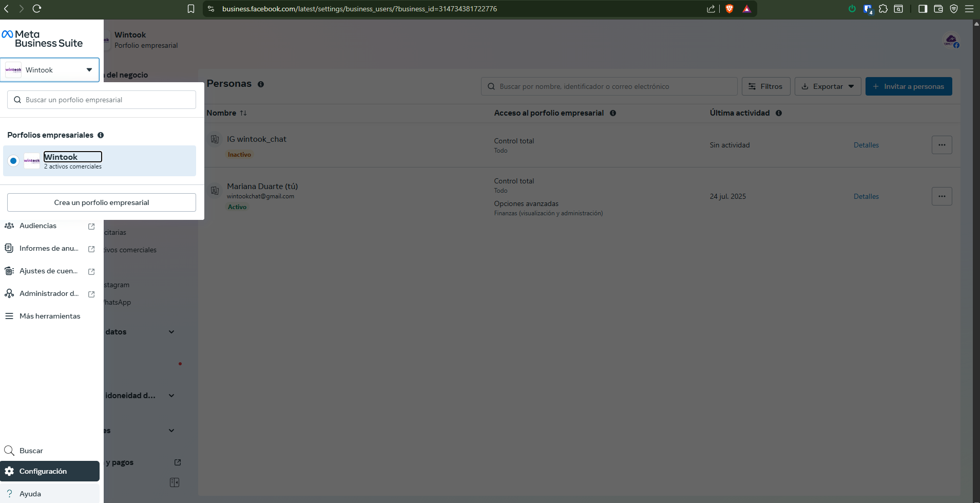980x503 pixels.
Task: Open Informes de anuncios external link icon
Action: click(91, 249)
